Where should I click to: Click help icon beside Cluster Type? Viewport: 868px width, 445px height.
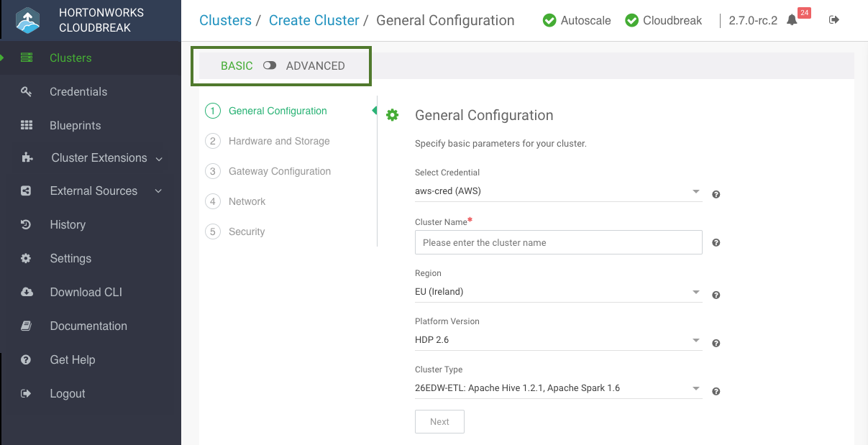(x=716, y=391)
